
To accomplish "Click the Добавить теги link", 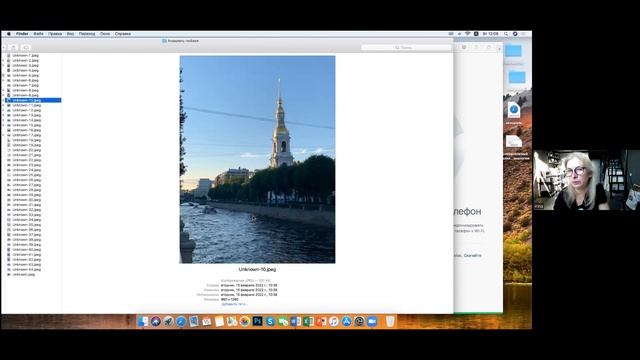I will click(x=234, y=304).
